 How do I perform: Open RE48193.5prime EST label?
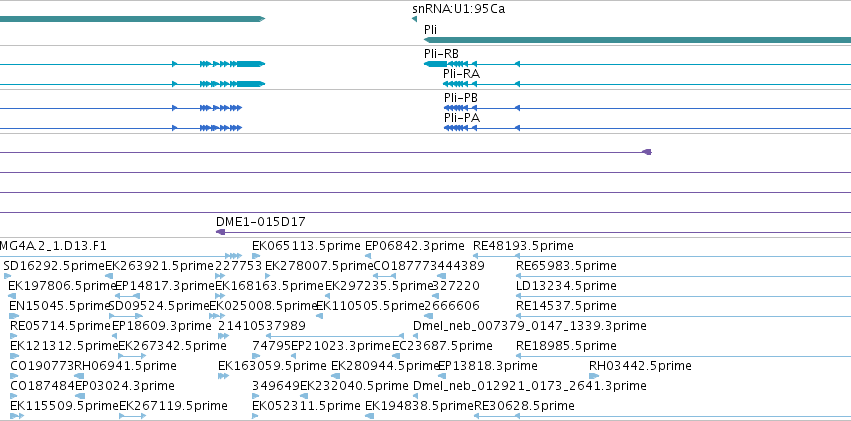[523, 246]
